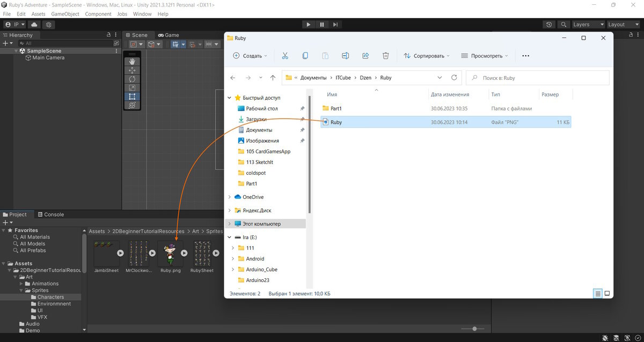Open the GameObject menu

tap(65, 14)
